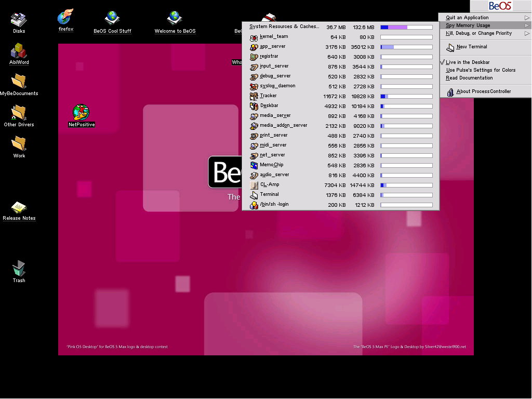Select the midi_server row label
532x399 pixels.
tap(273, 145)
